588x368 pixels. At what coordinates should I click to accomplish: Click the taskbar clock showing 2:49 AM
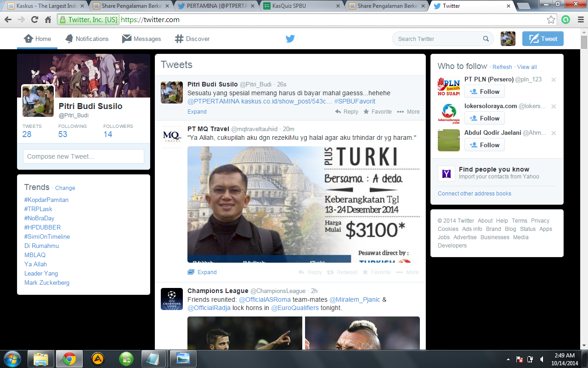pyautogui.click(x=565, y=359)
